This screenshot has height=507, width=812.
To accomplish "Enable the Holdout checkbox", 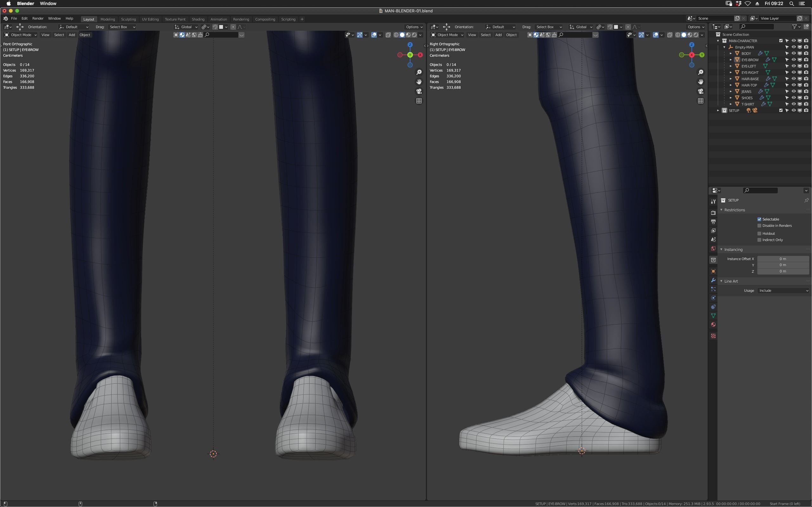I will pos(759,234).
